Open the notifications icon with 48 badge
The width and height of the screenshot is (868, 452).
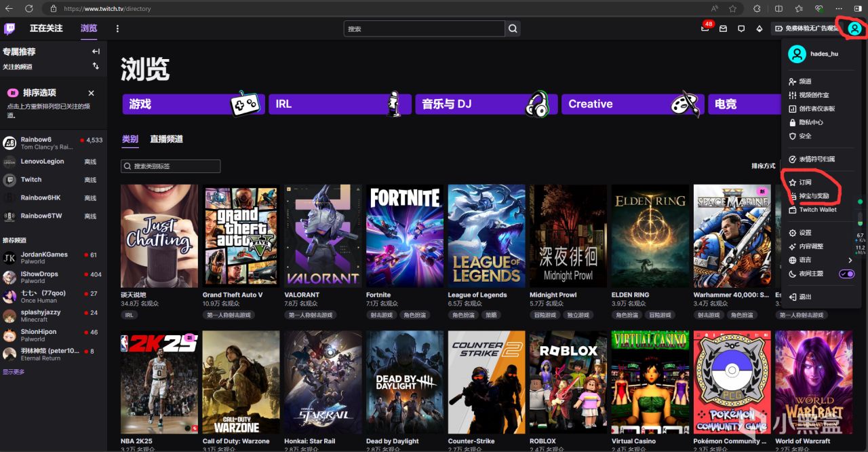[705, 29]
